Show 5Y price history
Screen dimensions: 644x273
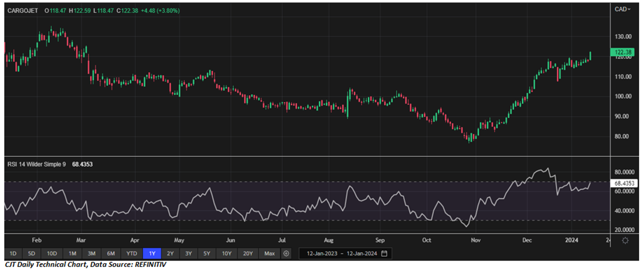[206, 254]
